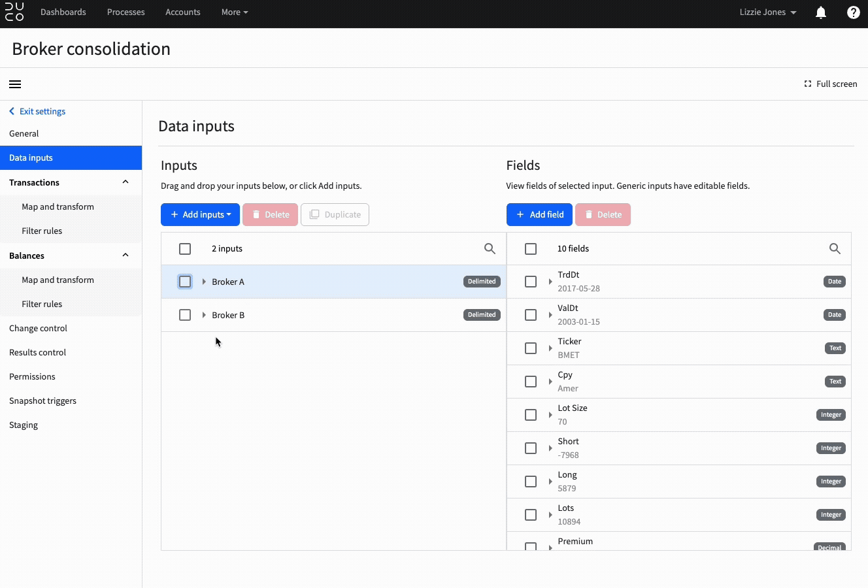Select General in settings sidebar
Viewport: 868px width, 588px height.
pyautogui.click(x=71, y=133)
